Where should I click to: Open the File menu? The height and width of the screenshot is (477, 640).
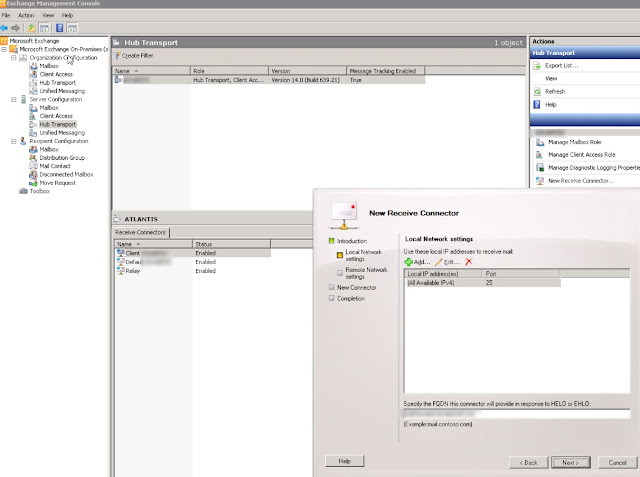pos(6,16)
